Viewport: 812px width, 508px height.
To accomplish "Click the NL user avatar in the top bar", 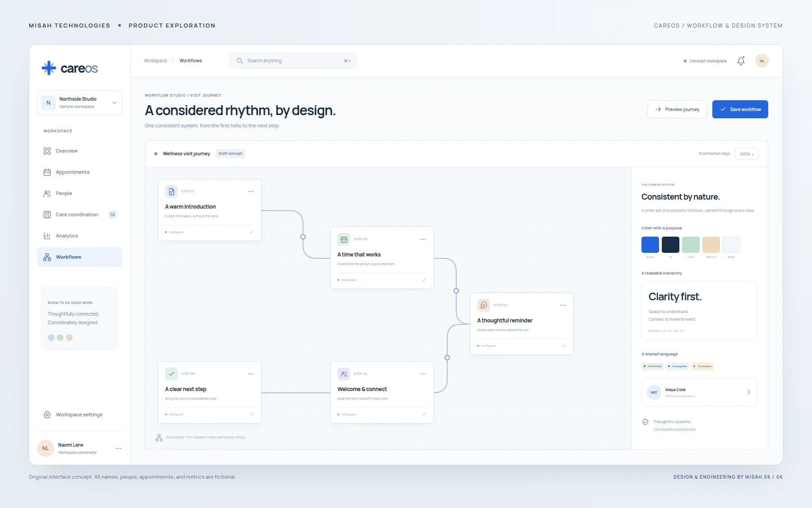I will [762, 61].
